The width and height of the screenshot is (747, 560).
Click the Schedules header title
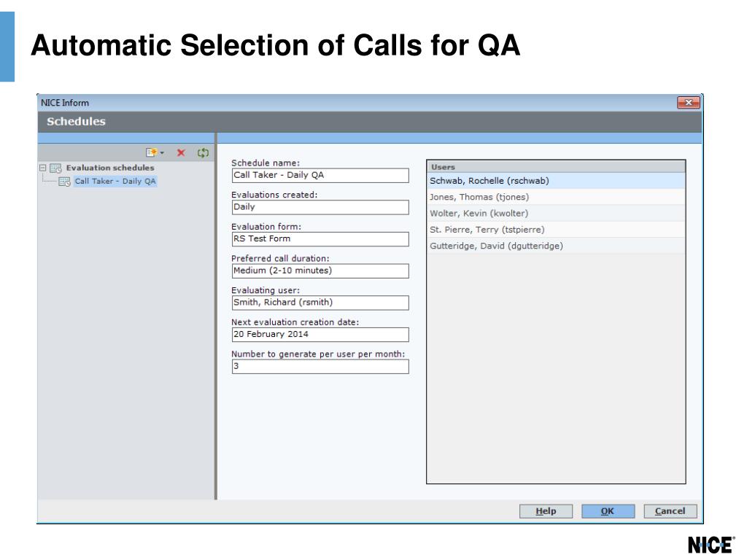pos(76,122)
